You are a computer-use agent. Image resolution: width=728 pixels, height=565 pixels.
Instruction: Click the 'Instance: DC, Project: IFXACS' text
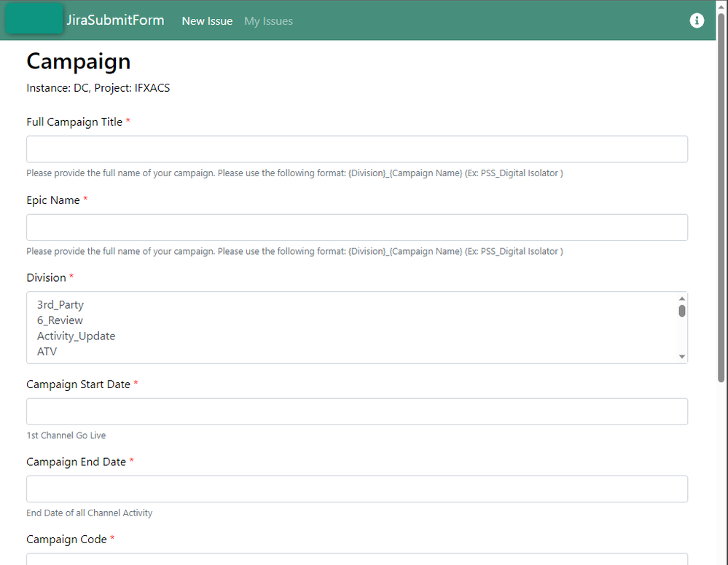(x=98, y=88)
